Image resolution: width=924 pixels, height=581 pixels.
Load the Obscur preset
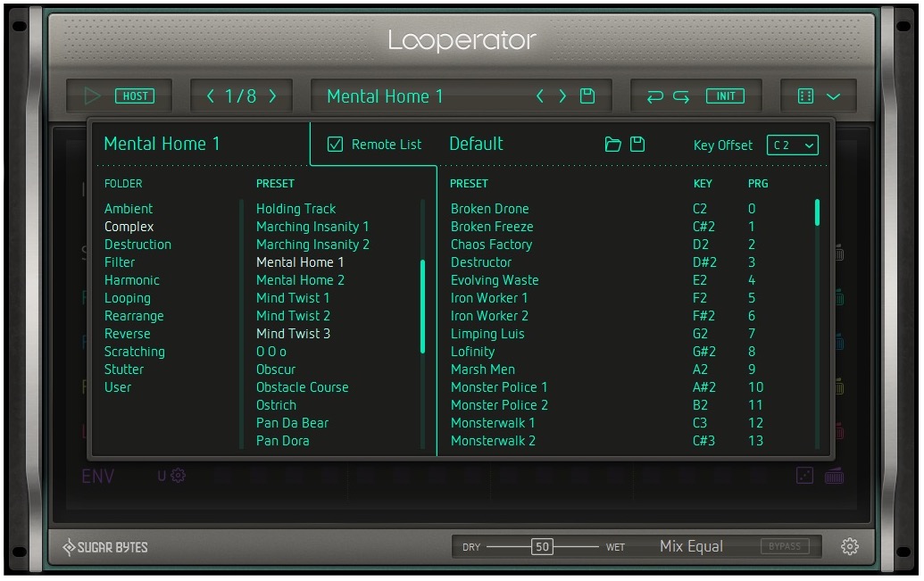276,369
